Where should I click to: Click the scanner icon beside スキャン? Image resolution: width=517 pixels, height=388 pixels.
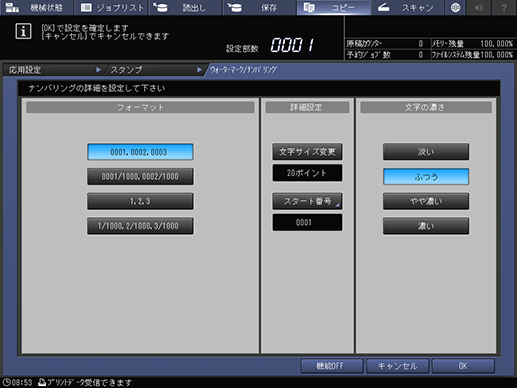(x=383, y=7)
